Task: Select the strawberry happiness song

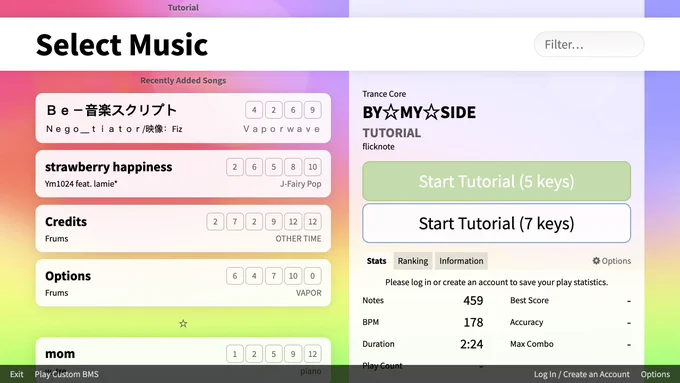Action: coord(183,173)
